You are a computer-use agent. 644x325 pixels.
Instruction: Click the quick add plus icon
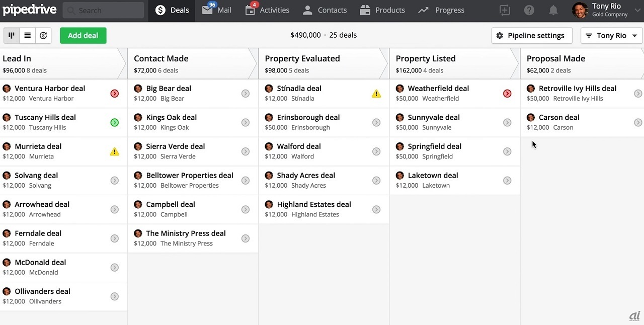coord(504,10)
